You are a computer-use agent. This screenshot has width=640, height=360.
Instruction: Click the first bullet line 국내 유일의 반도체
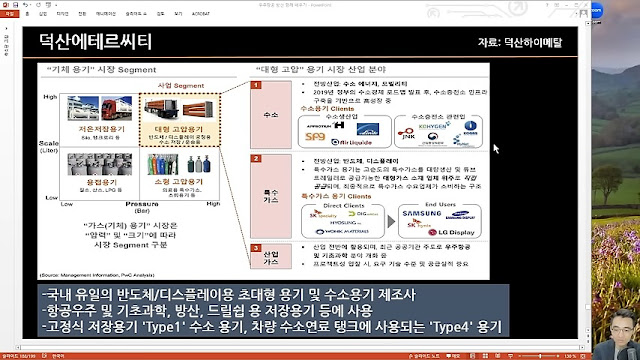229,295
